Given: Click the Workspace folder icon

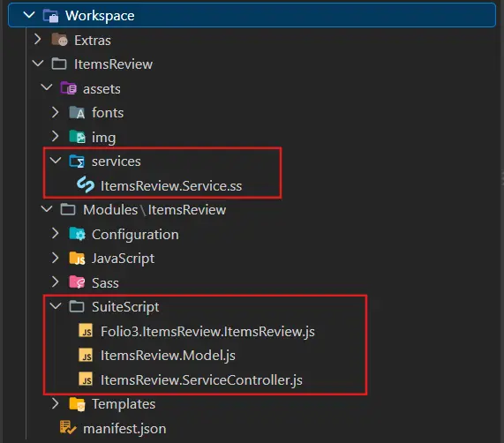Looking at the screenshot, I should 51,16.
